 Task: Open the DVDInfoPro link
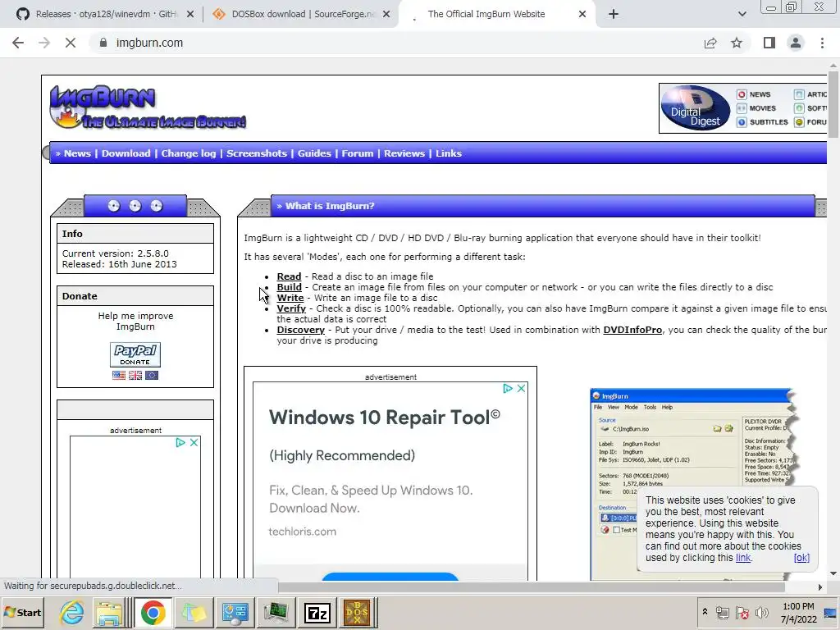632,330
